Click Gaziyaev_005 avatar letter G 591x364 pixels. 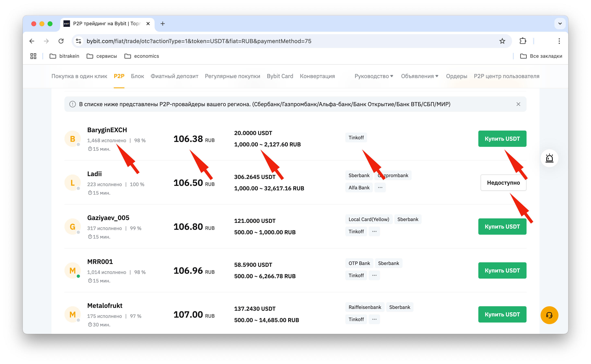coord(72,227)
